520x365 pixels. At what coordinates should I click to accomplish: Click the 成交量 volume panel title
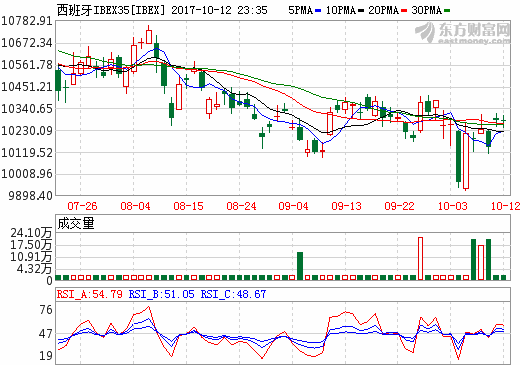(x=76, y=223)
